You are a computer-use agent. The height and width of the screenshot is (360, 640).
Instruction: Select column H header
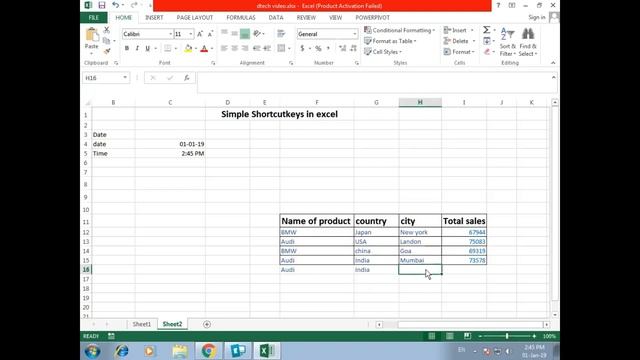tap(420, 102)
